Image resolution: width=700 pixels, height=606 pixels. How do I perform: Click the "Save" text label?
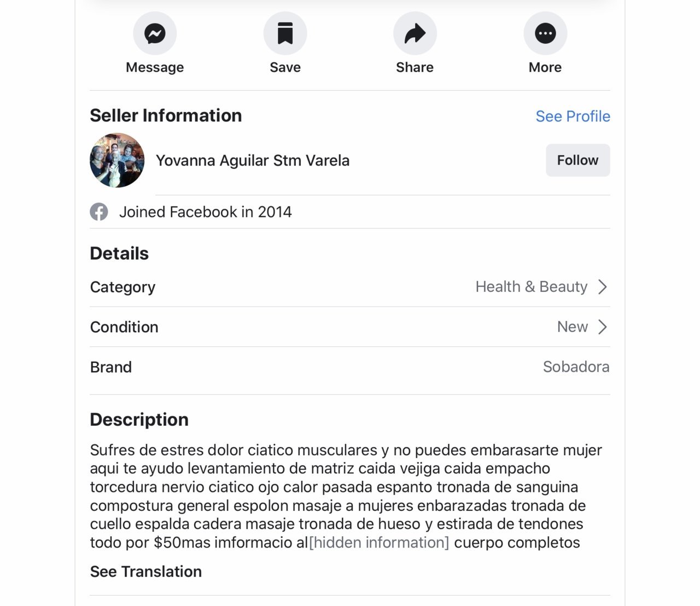pos(285,67)
